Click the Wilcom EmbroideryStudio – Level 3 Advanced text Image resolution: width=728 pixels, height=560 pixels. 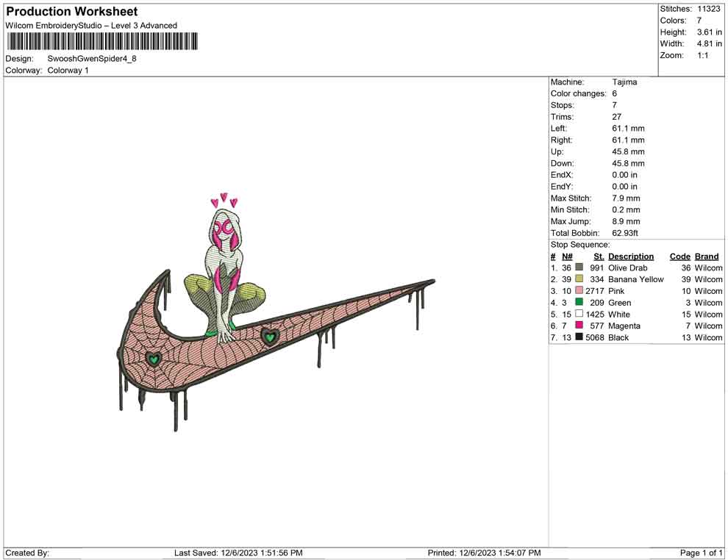pos(91,26)
